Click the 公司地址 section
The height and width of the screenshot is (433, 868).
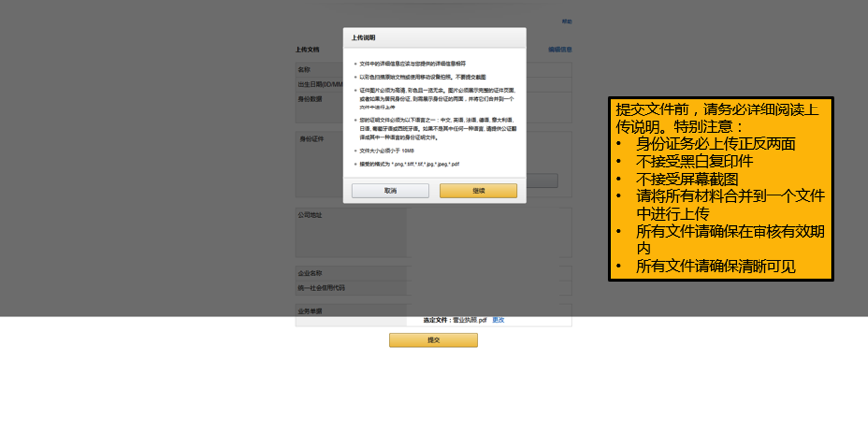(309, 214)
